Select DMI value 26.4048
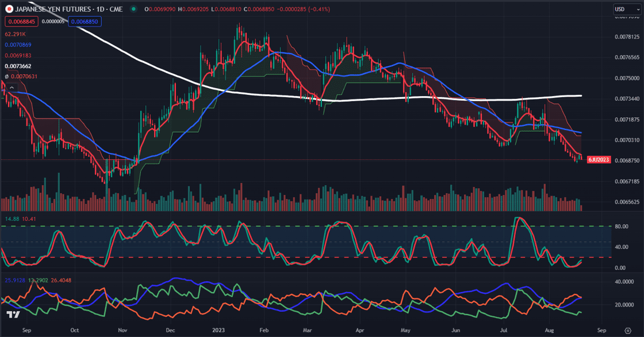Image resolution: width=644 pixels, height=337 pixels. (61, 280)
